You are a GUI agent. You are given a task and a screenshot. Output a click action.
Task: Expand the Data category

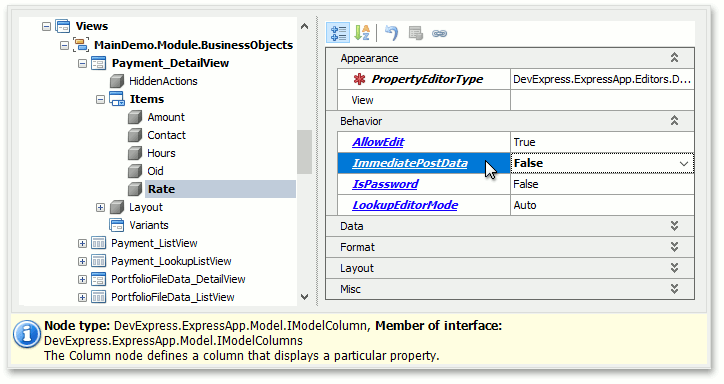point(674,226)
